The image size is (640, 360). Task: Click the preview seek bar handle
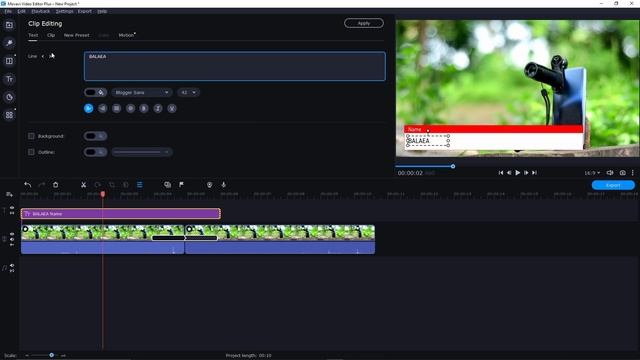click(x=453, y=166)
